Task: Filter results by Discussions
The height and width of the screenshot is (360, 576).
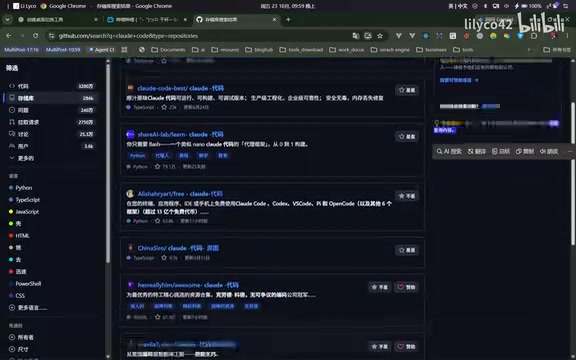Action: pyautogui.click(x=51, y=134)
